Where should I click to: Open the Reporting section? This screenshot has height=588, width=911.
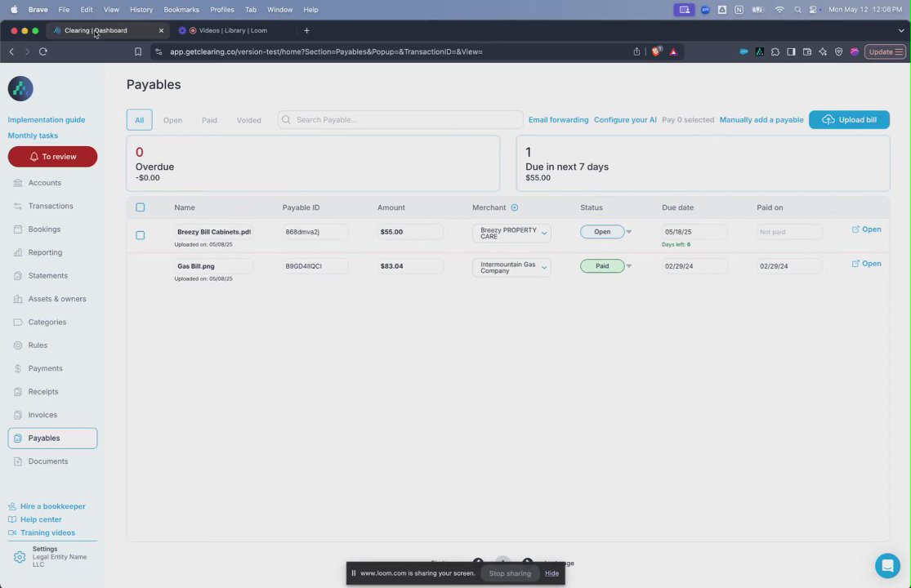coord(45,252)
